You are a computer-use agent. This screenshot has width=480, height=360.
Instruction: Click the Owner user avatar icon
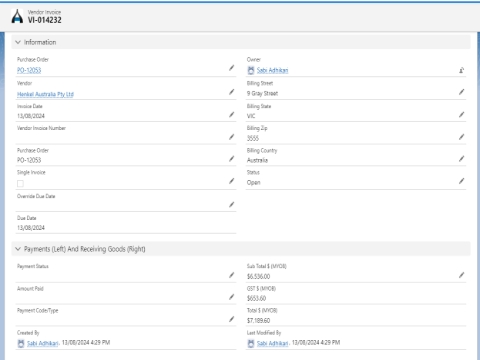[x=251, y=70]
